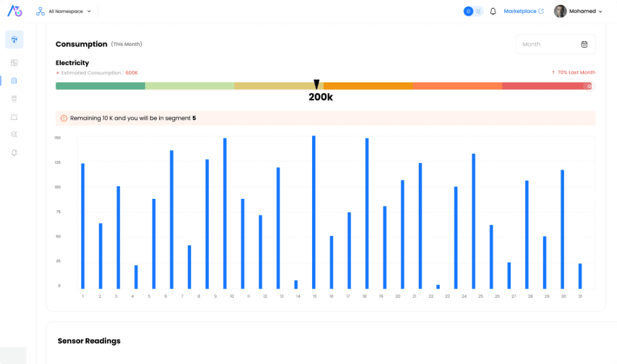Click the app logo in top-left corner
The width and height of the screenshot is (617, 364).
pyautogui.click(x=14, y=11)
